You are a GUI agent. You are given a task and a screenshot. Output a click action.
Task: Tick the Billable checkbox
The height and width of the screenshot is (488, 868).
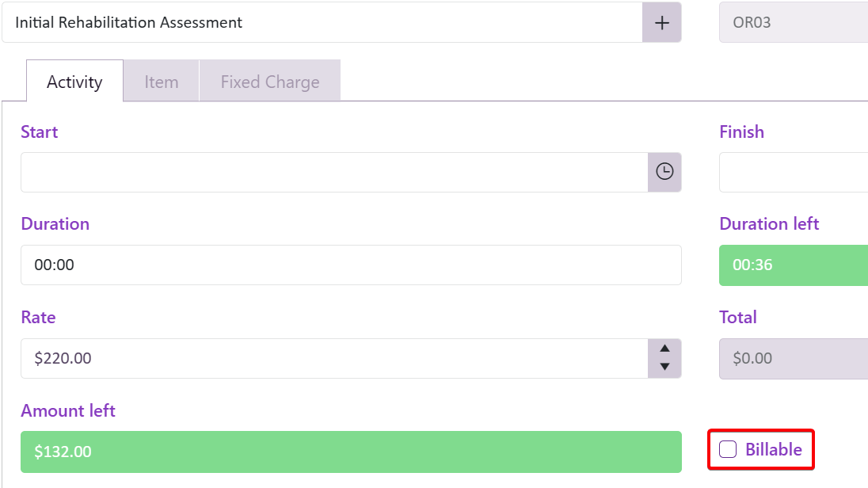[x=727, y=450]
